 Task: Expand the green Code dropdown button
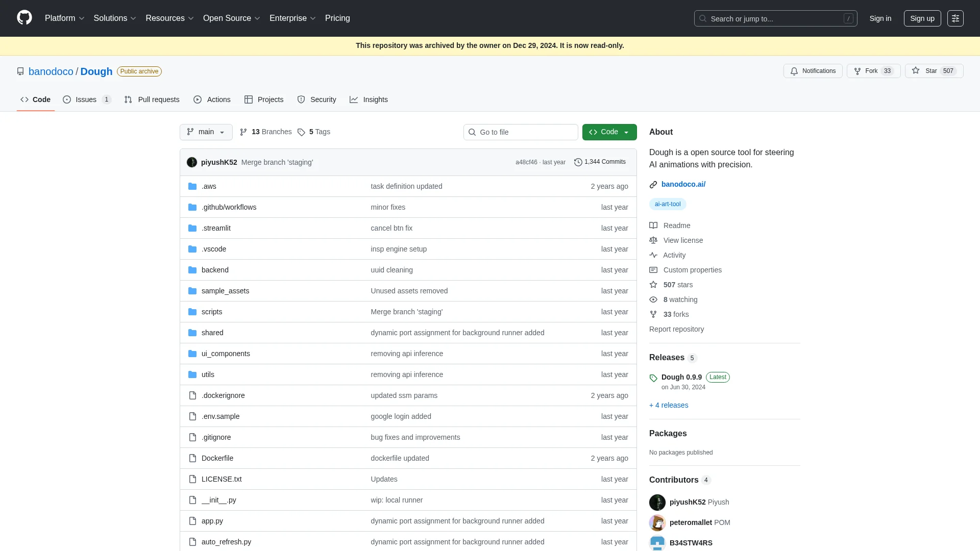tap(609, 132)
